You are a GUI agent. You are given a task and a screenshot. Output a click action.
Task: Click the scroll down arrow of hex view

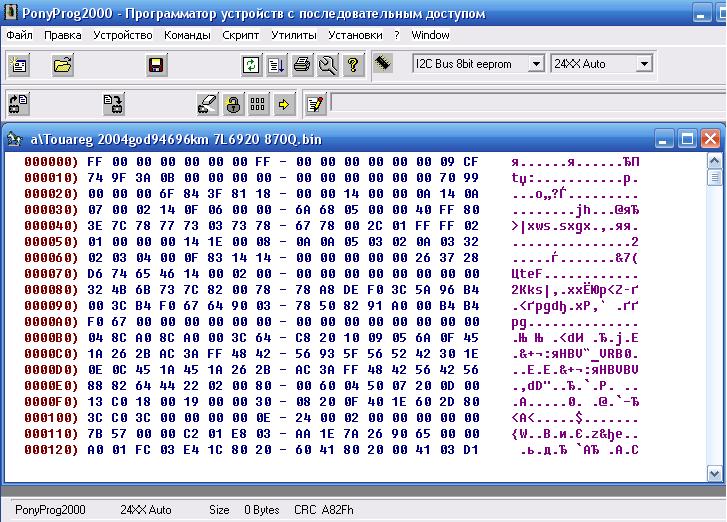(714, 473)
